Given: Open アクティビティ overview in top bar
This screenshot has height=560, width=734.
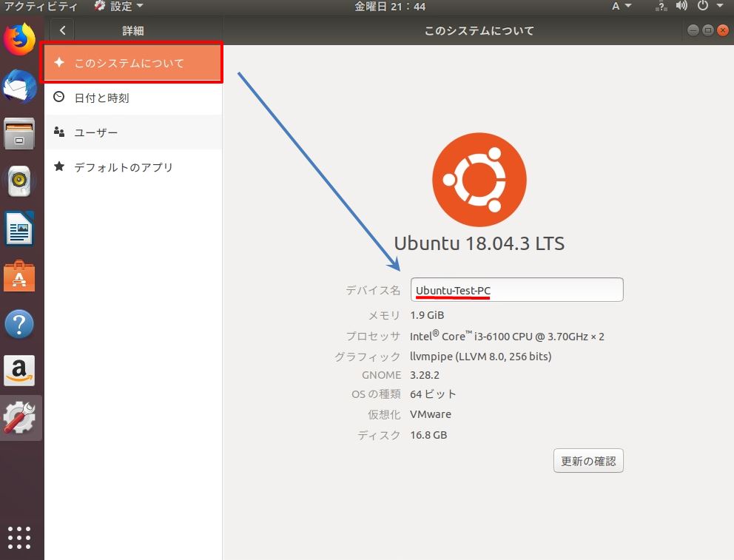Looking at the screenshot, I should (x=41, y=7).
